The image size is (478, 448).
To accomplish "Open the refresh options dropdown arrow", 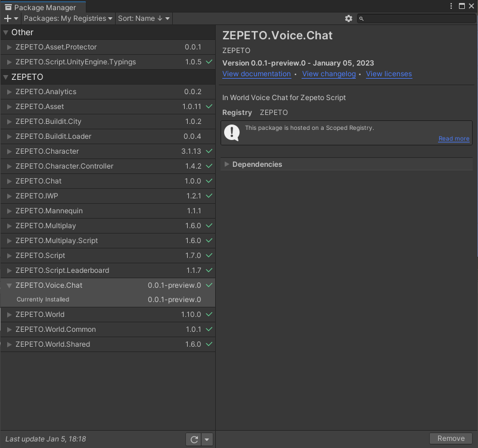I will 207,439.
